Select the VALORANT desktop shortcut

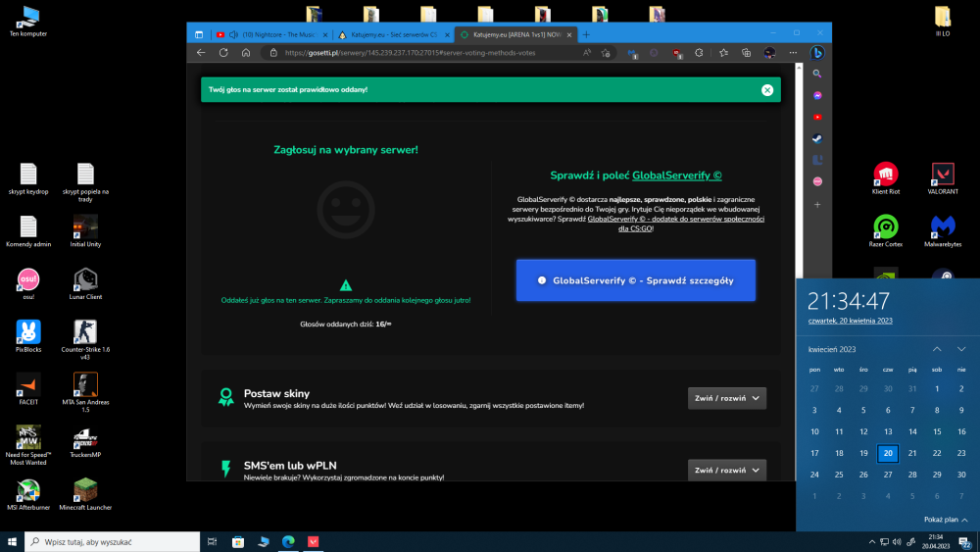click(x=943, y=178)
